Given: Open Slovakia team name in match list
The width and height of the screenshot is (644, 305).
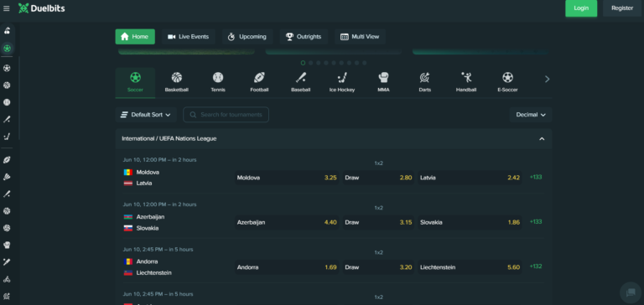Looking at the screenshot, I should [x=148, y=228].
